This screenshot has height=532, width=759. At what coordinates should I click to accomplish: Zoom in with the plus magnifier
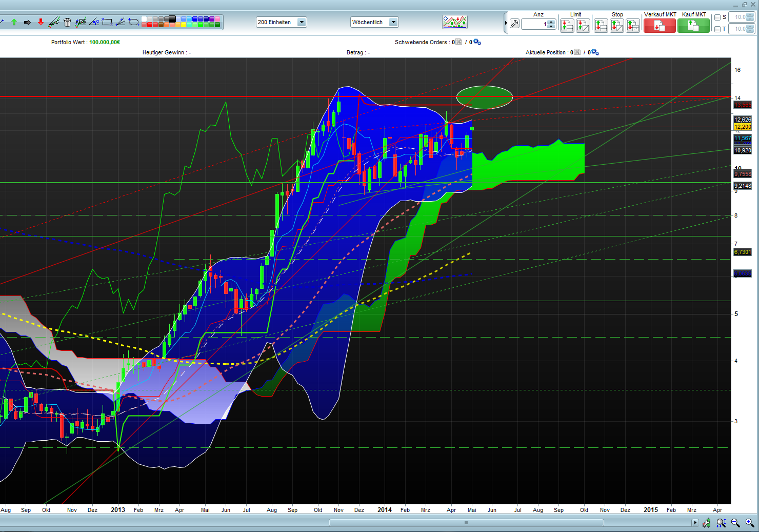click(750, 523)
